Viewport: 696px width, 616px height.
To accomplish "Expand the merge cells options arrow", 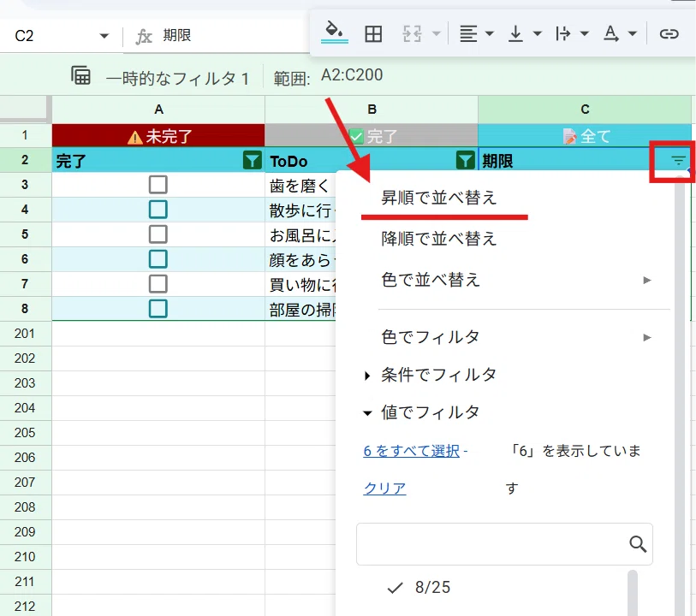I will pyautogui.click(x=437, y=33).
